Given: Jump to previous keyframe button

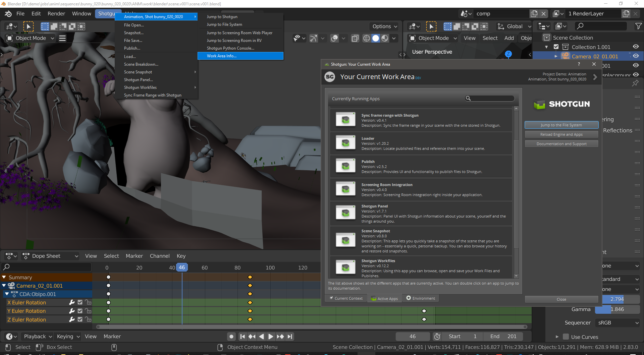Looking at the screenshot, I should tap(252, 337).
